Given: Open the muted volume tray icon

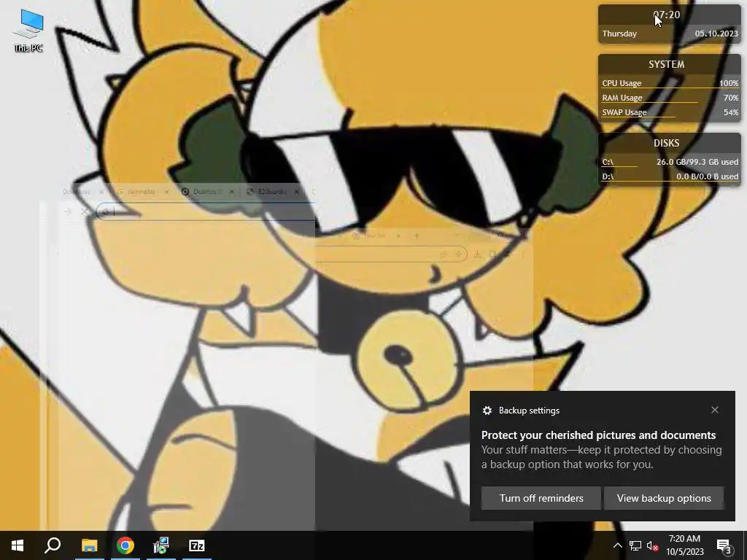Looking at the screenshot, I should click(x=652, y=545).
